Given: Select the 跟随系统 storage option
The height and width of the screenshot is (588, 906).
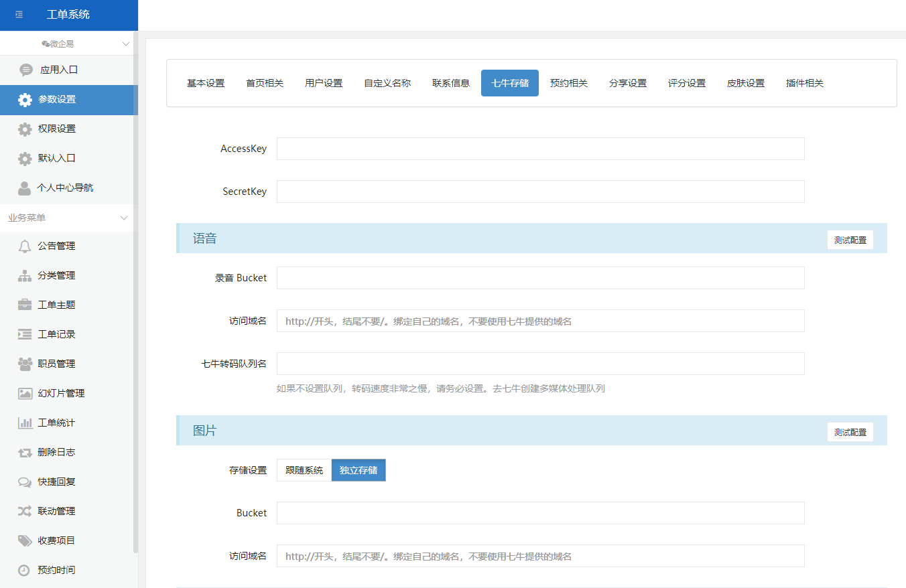Looking at the screenshot, I should 304,470.
